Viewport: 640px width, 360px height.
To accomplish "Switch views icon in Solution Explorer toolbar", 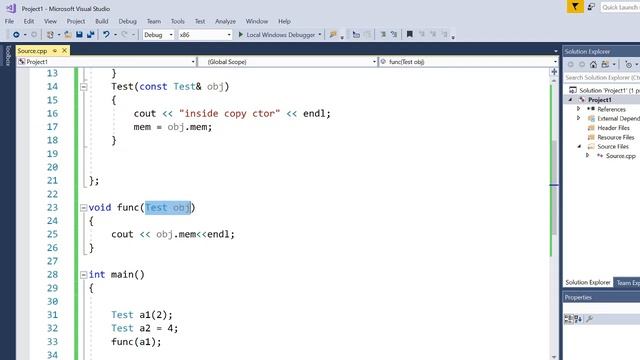I will coord(605,64).
